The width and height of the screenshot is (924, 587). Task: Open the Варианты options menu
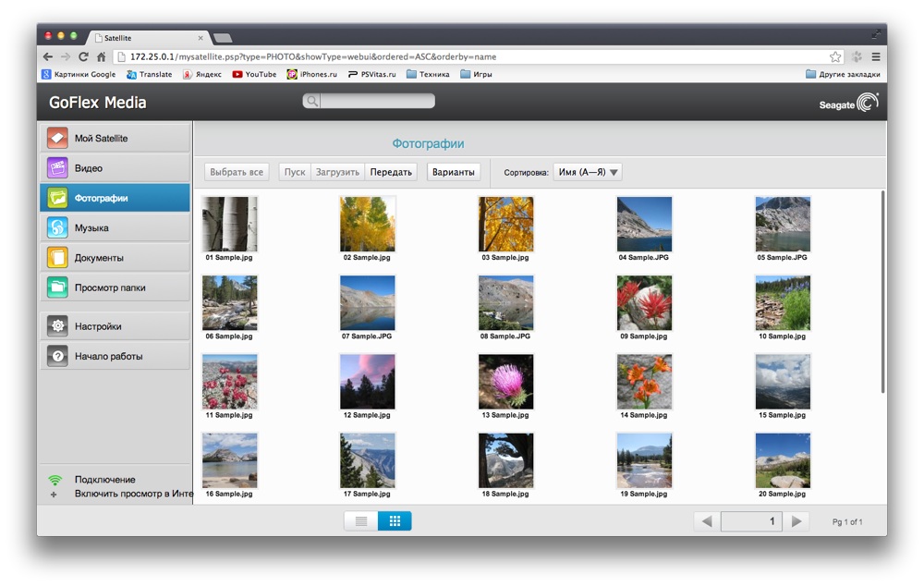coord(453,172)
